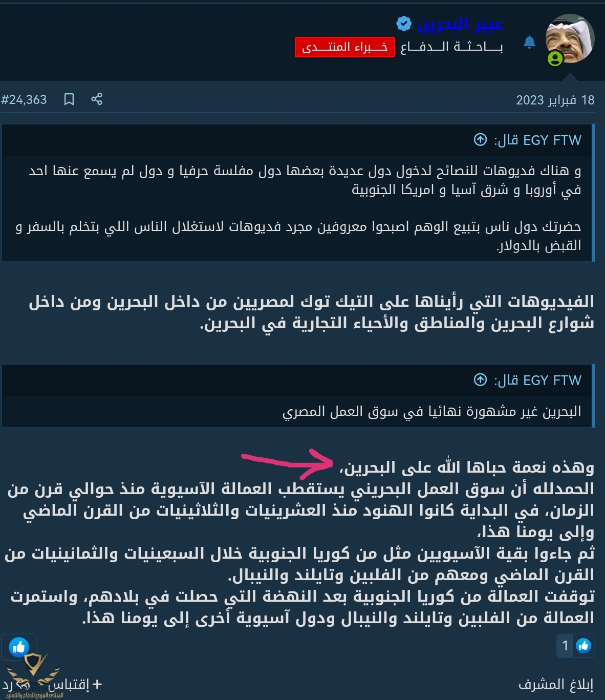Jump to original post via second quote arrow icon
This screenshot has width=605, height=700.
click(480, 379)
